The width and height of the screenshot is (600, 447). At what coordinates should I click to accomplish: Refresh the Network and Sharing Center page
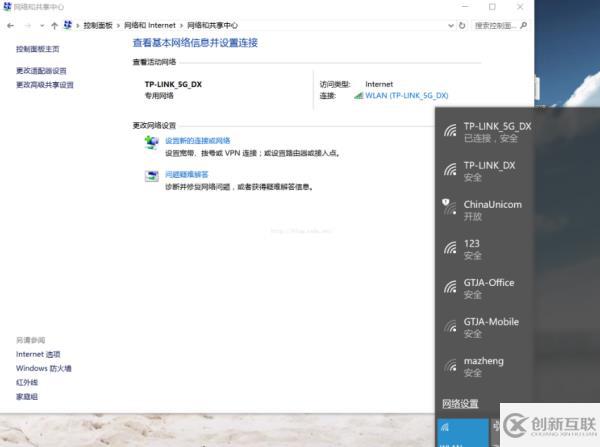point(462,25)
